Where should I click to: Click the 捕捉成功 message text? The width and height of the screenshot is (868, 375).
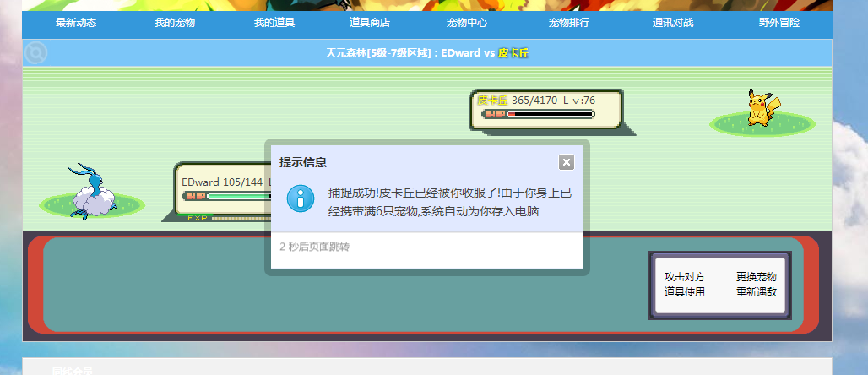coord(449,202)
